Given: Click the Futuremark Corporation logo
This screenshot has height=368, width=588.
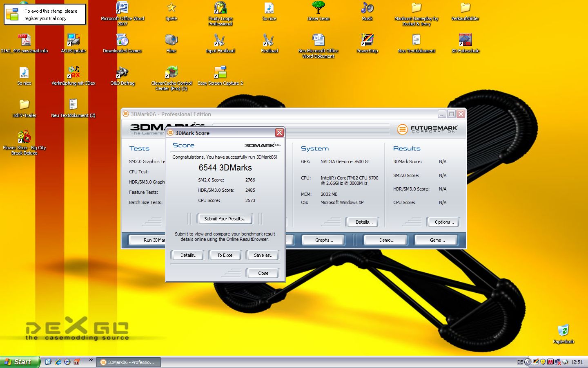Looking at the screenshot, I should coord(427,129).
